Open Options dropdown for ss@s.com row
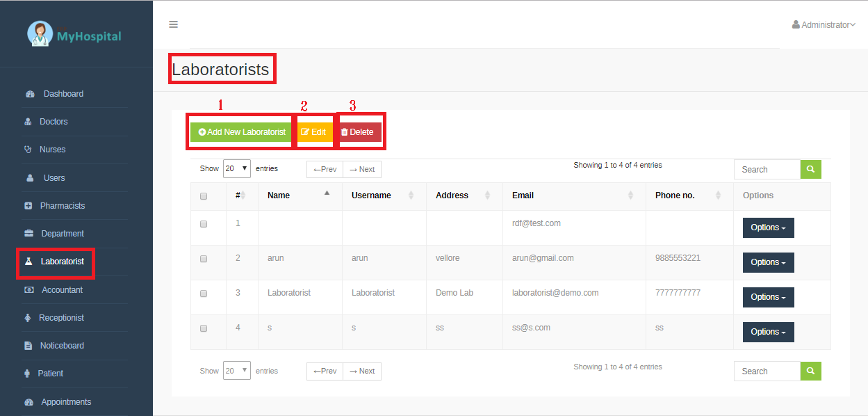The image size is (868, 416). tap(768, 332)
